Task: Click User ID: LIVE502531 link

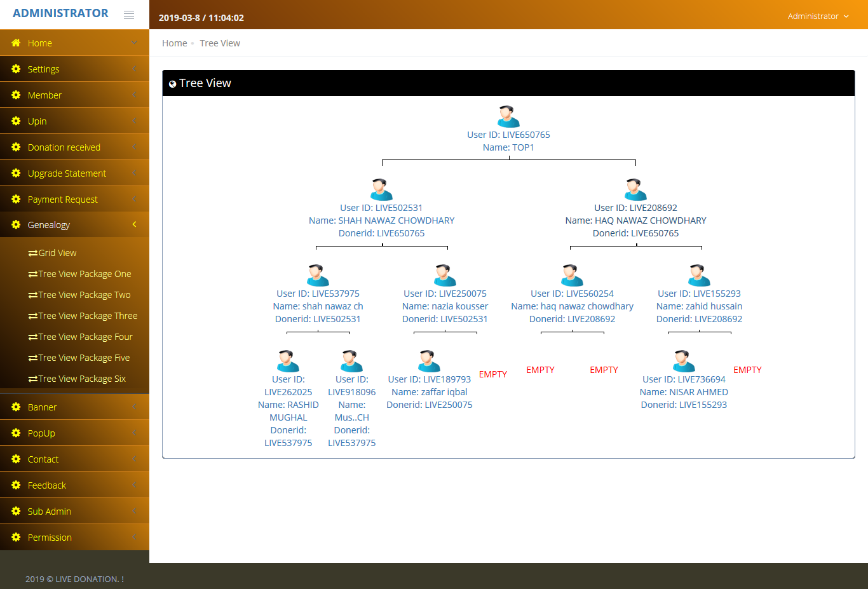Action: [381, 208]
